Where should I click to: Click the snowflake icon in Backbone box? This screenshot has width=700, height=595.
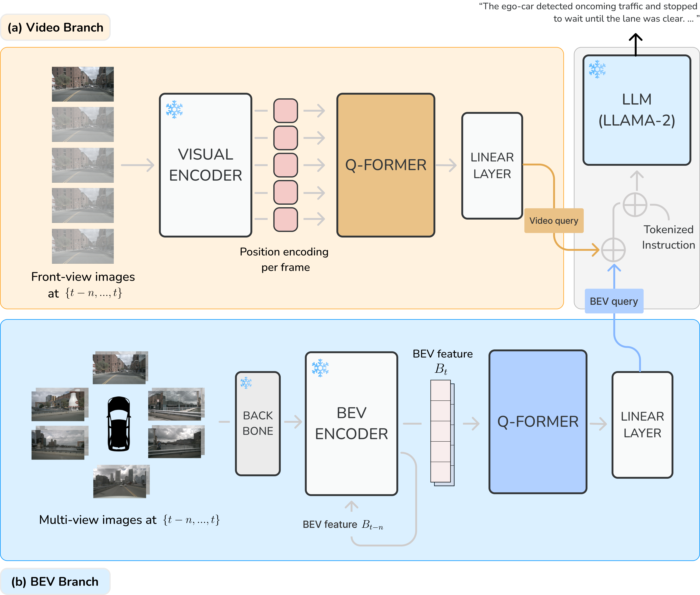(246, 383)
